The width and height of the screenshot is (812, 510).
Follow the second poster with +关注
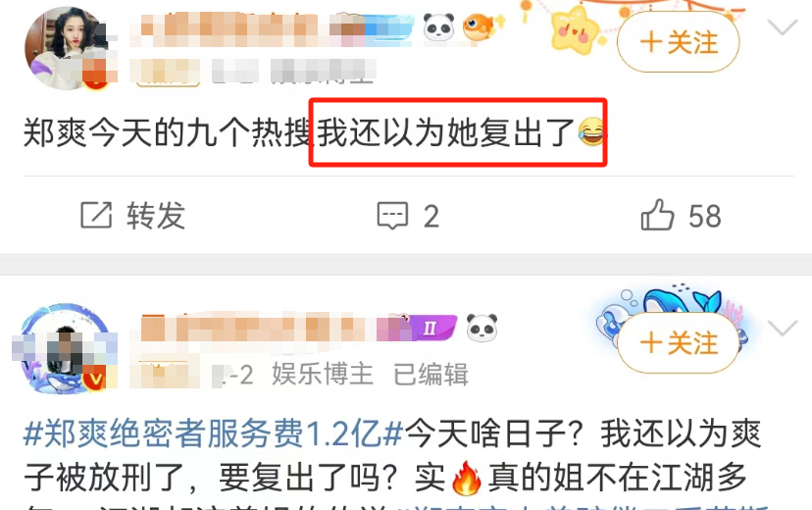click(679, 342)
